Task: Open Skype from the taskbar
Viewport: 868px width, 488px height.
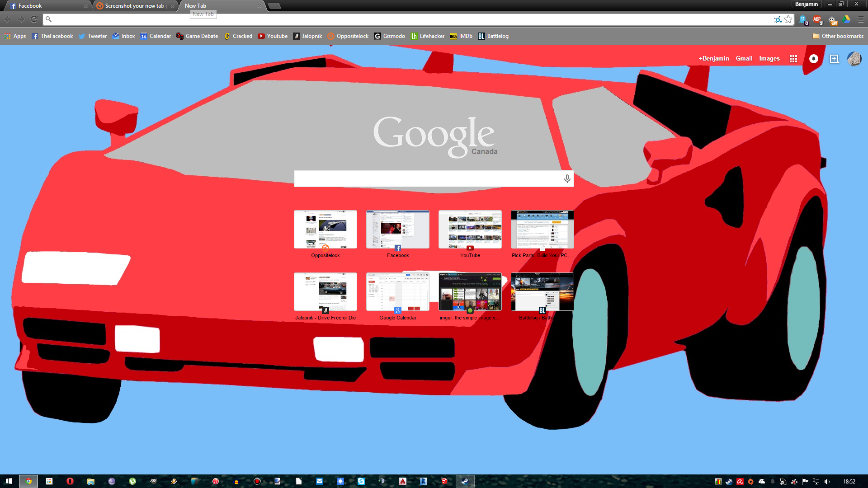Action: coord(361,481)
